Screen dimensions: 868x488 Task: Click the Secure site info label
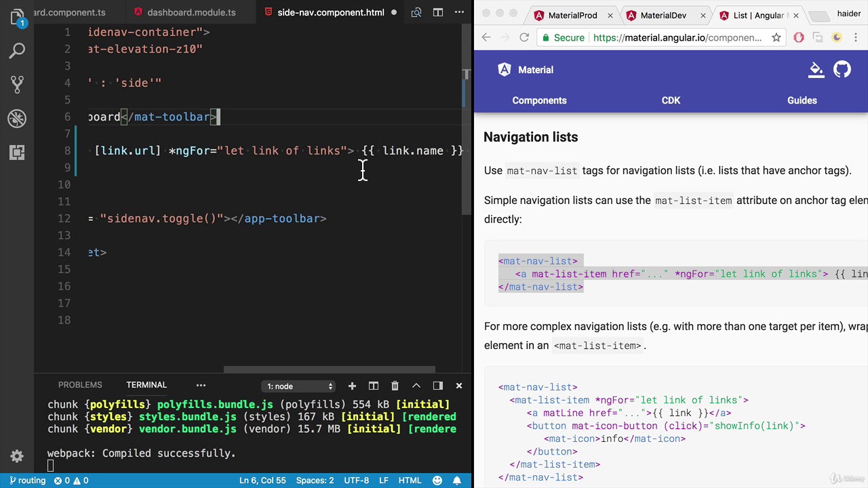(562, 37)
